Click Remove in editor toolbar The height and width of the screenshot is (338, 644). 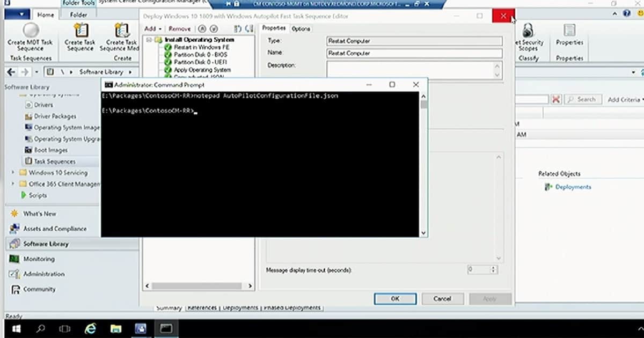(x=179, y=28)
